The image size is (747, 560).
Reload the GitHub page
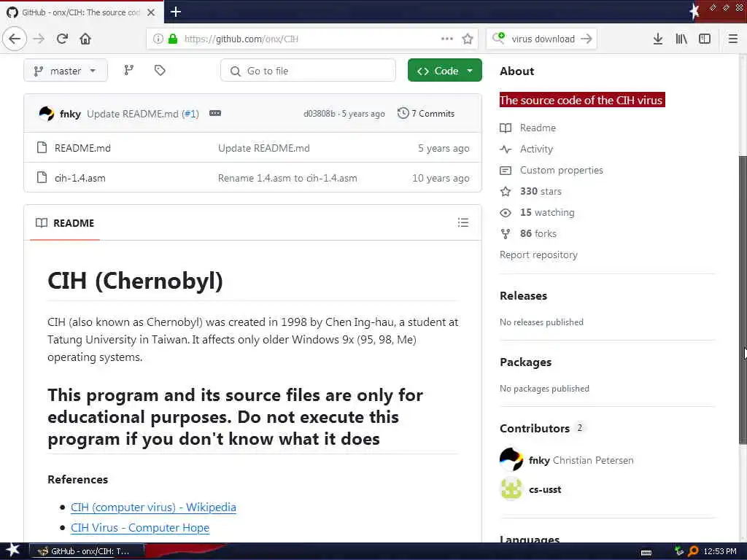tap(63, 39)
